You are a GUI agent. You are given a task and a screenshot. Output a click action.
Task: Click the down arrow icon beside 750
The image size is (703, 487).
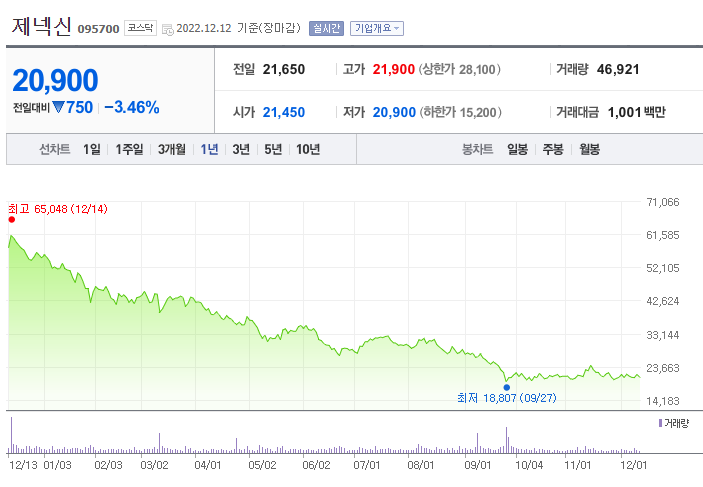tap(58, 107)
